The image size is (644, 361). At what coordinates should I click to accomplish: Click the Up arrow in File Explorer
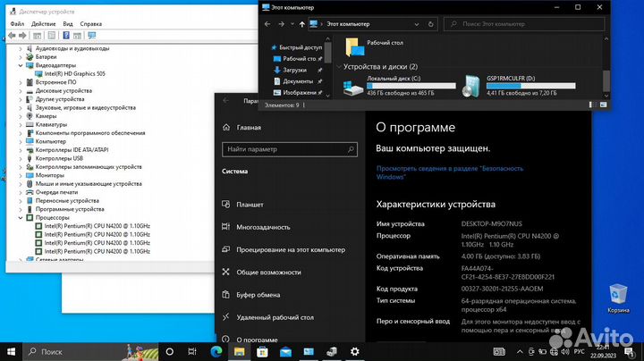(x=301, y=24)
